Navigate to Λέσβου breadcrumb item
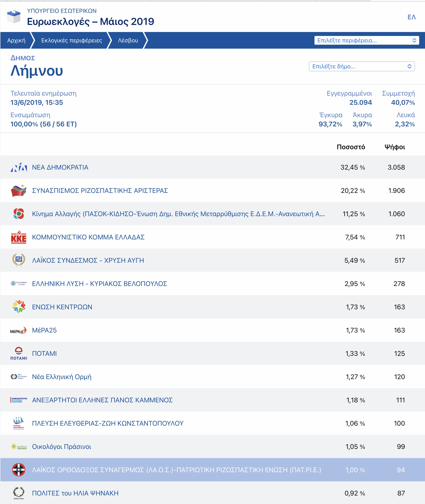The height and width of the screenshot is (504, 425). coord(128,40)
